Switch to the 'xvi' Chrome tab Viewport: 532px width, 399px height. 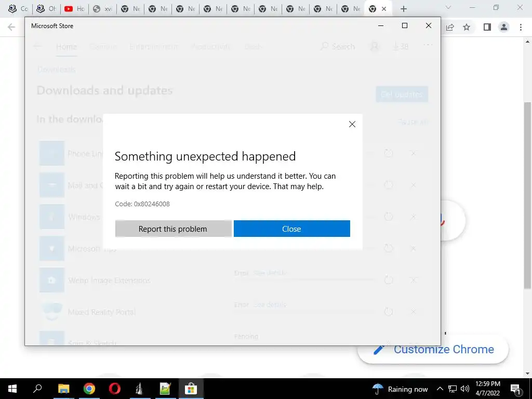click(102, 9)
